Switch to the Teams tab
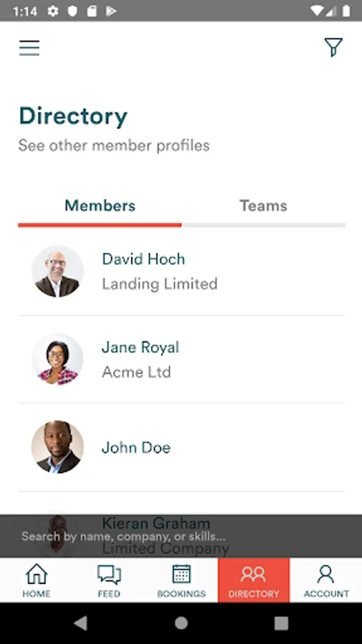The image size is (362, 644). tap(263, 206)
